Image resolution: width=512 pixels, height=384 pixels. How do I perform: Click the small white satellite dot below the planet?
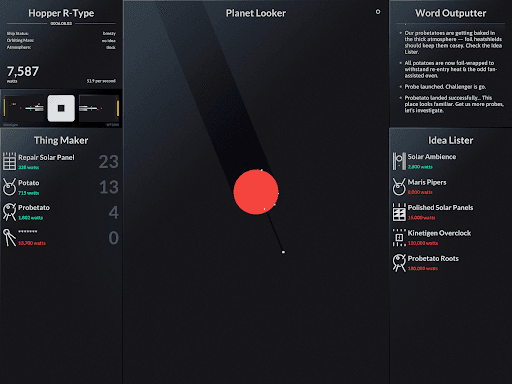point(283,252)
